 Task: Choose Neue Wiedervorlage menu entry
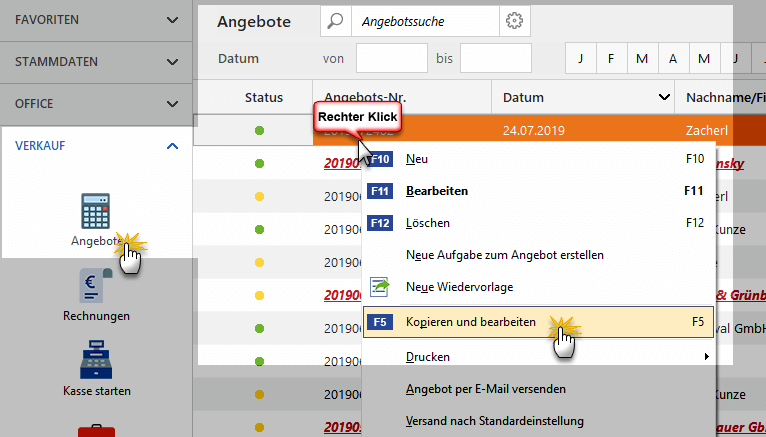(x=538, y=287)
